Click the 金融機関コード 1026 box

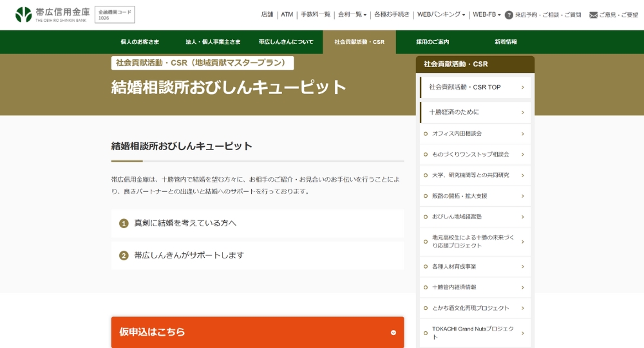pyautogui.click(x=115, y=15)
